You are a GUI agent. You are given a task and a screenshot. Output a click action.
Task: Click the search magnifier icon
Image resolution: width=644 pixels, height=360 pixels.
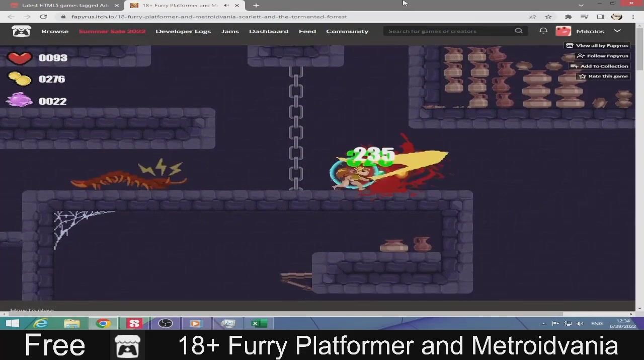(518, 31)
